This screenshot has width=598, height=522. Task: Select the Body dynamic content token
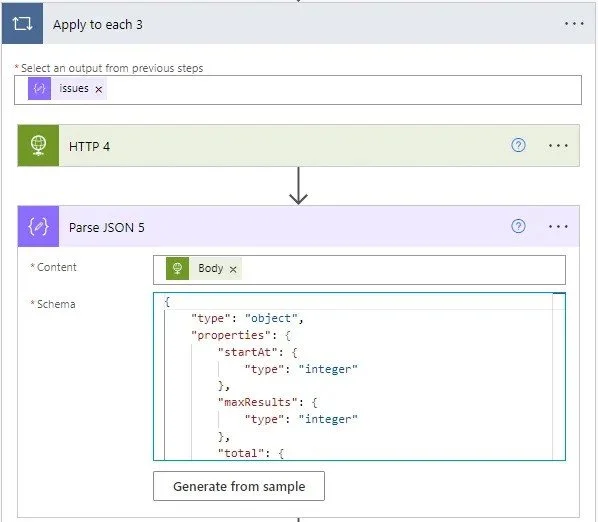[204, 268]
